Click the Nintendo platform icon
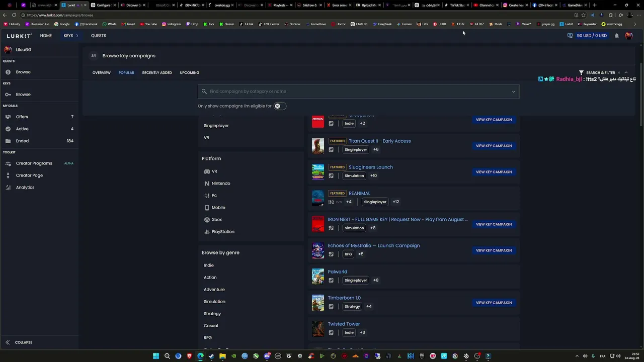Viewport: 644px width, 362px height. click(x=207, y=184)
